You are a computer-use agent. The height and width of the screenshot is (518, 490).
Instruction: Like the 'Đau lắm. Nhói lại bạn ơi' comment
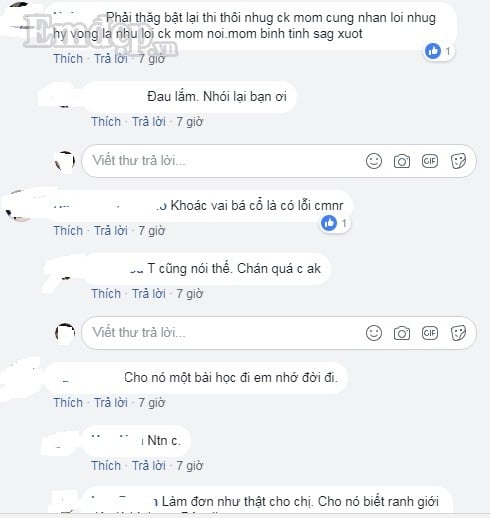coord(106,122)
